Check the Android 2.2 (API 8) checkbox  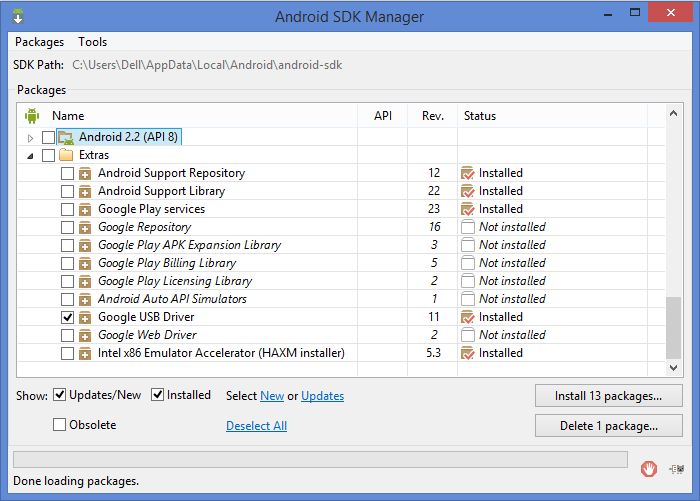pos(48,137)
